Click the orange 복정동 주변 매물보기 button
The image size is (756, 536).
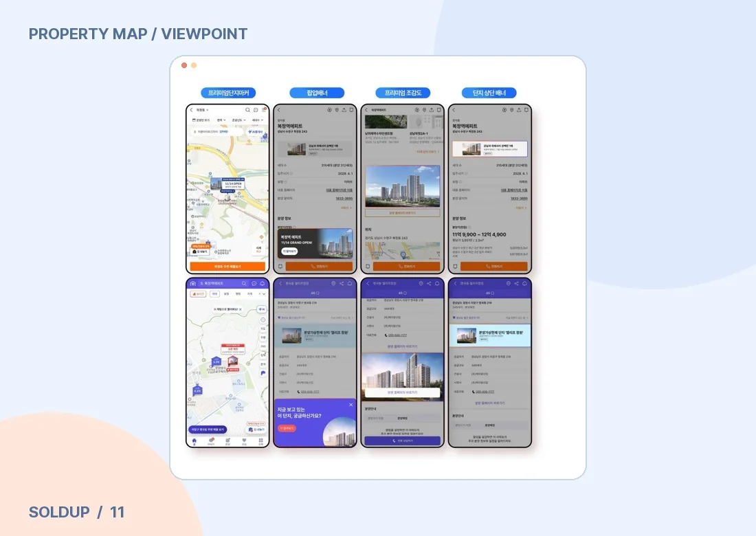[x=227, y=266]
